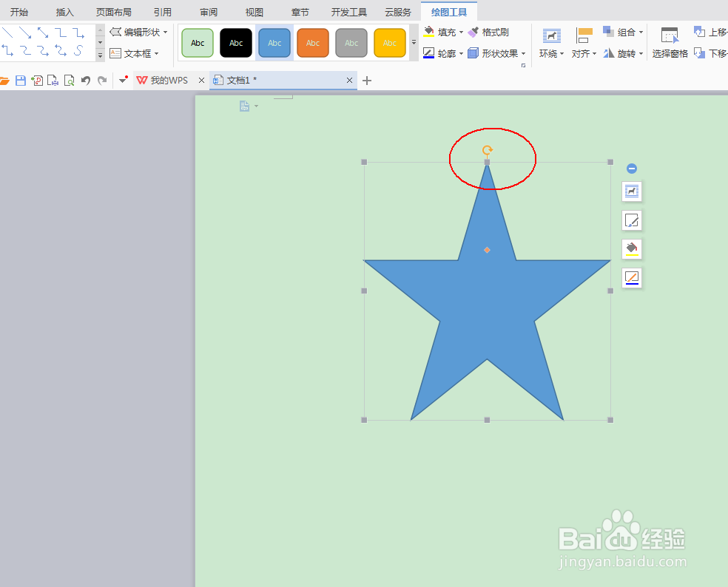Viewport: 728px width, 587px height.
Task: Open the Developer Tools (开发工具) tab
Action: [x=349, y=12]
